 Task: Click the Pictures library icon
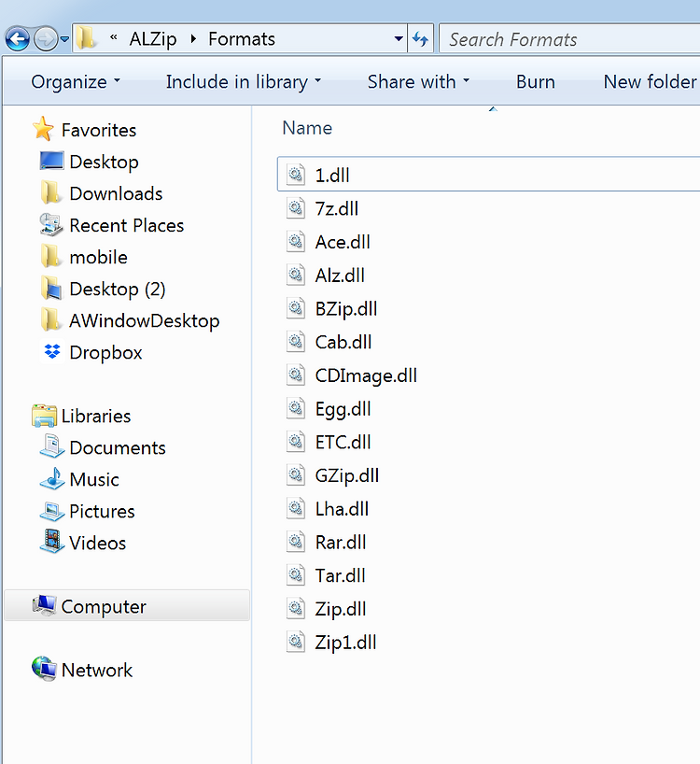[x=52, y=511]
